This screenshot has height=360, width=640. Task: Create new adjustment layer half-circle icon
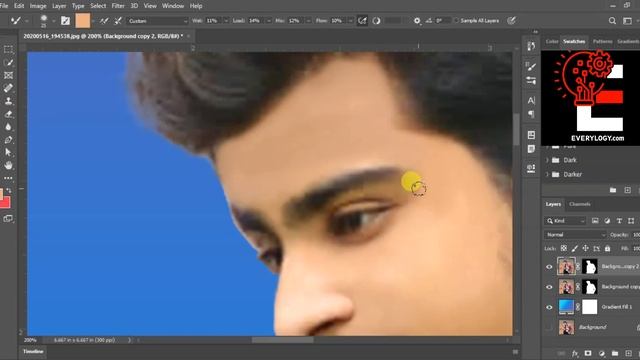(601, 353)
